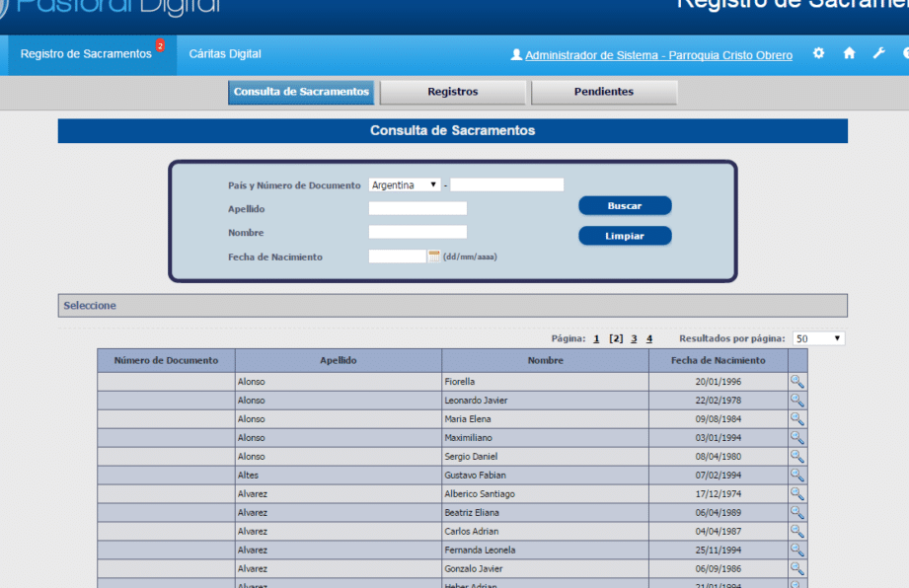Click the Apellido input field
This screenshot has width=909, height=588.
pyautogui.click(x=417, y=208)
